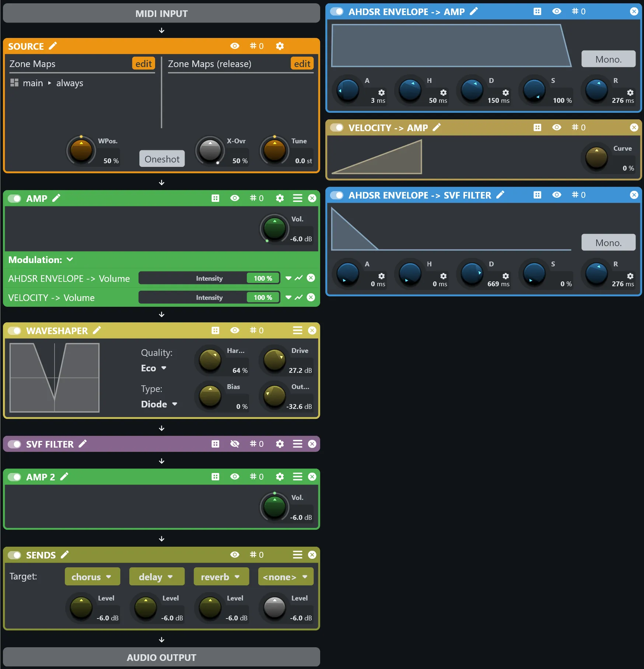Click the Oneshot button in SOURCE
The image size is (644, 669).
pos(162,159)
